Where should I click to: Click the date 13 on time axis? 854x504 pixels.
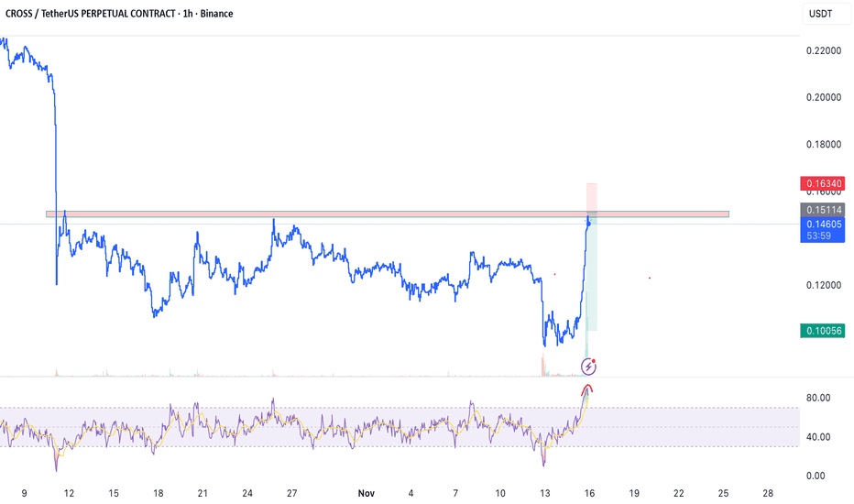pyautogui.click(x=544, y=493)
